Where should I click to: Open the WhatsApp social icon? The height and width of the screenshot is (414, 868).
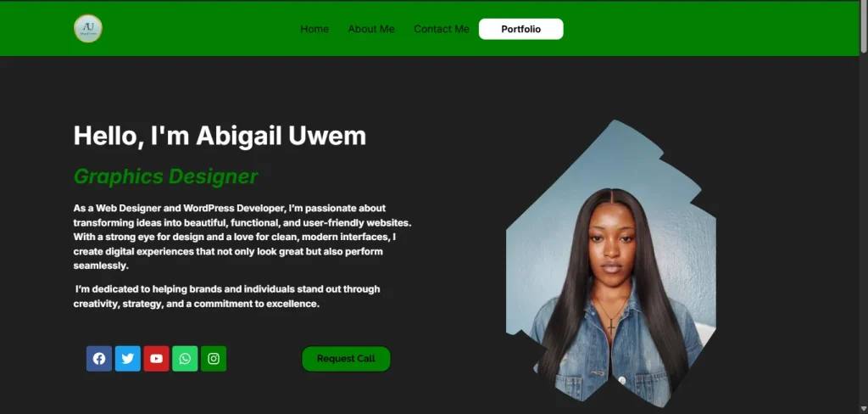[x=185, y=359]
